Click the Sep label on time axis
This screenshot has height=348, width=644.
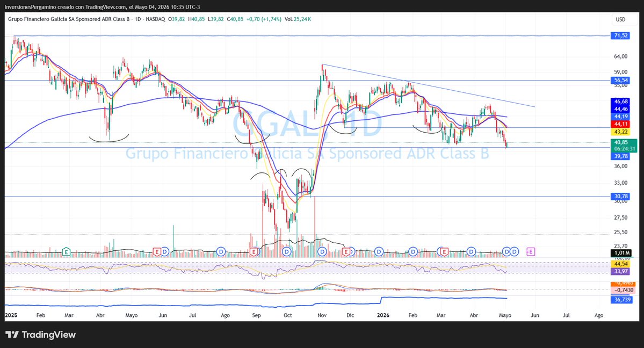pyautogui.click(x=256, y=316)
